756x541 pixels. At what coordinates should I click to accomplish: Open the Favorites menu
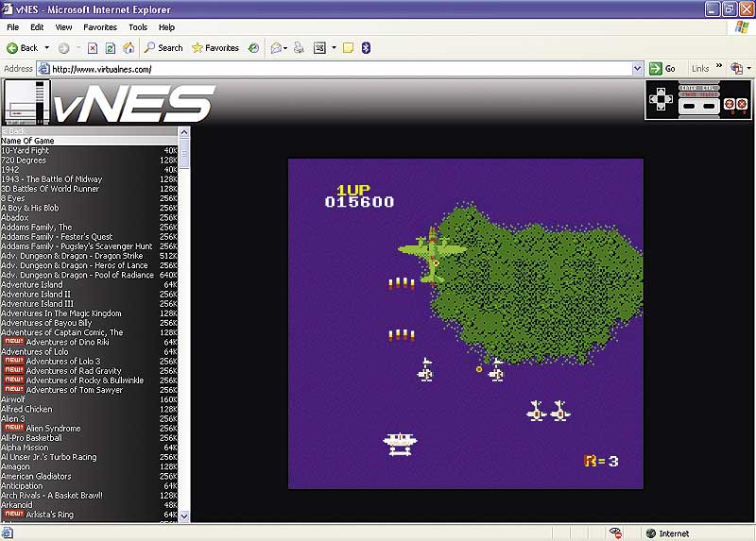(x=100, y=27)
